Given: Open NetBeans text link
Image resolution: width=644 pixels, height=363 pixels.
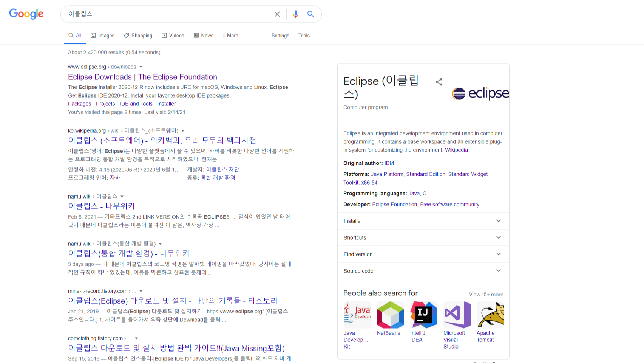Looking at the screenshot, I should 388,333.
